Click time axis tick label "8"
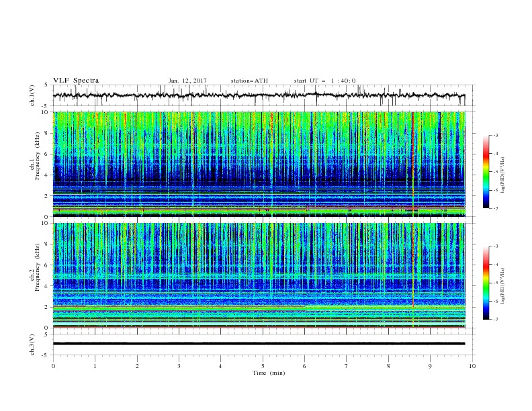The image size is (532, 411). click(388, 366)
